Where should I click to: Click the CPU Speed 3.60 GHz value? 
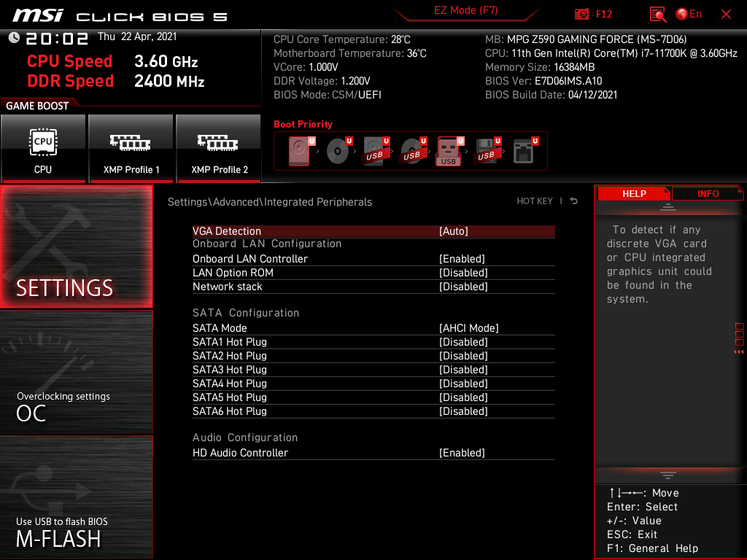pyautogui.click(x=166, y=61)
